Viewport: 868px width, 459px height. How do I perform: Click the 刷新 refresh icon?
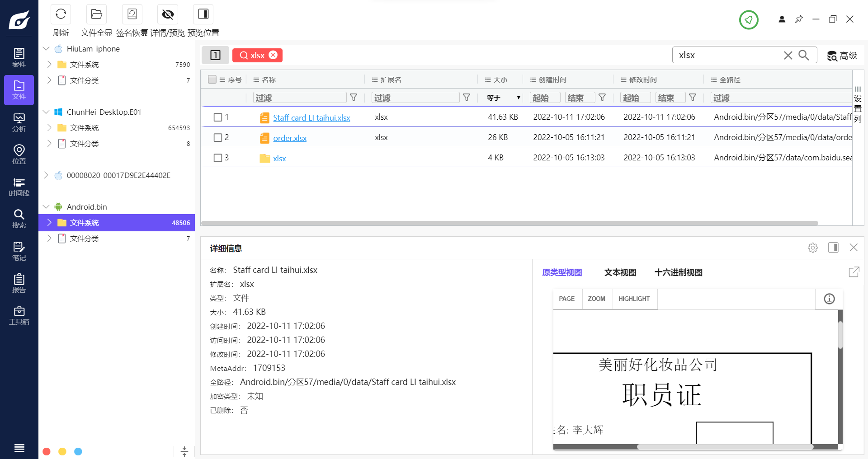(61, 14)
